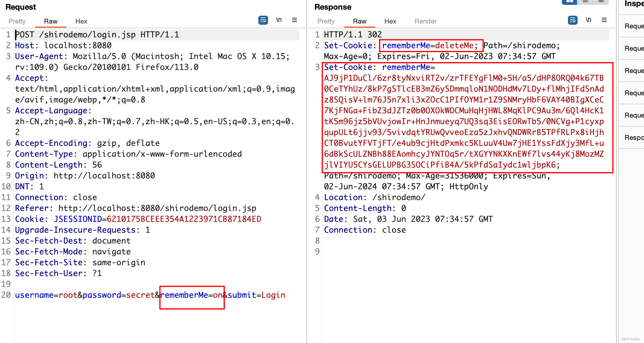The height and width of the screenshot is (343, 644).
Task: Click Content-Length: 0 in the response
Action: [365, 208]
